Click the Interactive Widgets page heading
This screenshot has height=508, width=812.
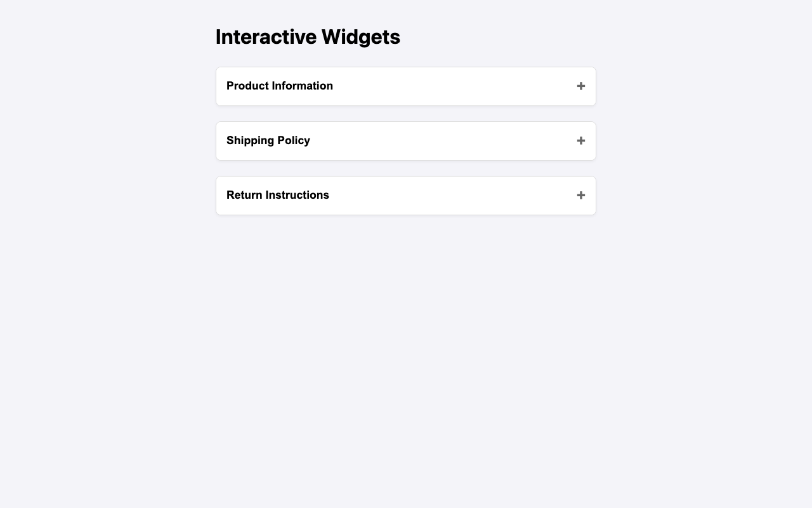tap(308, 36)
